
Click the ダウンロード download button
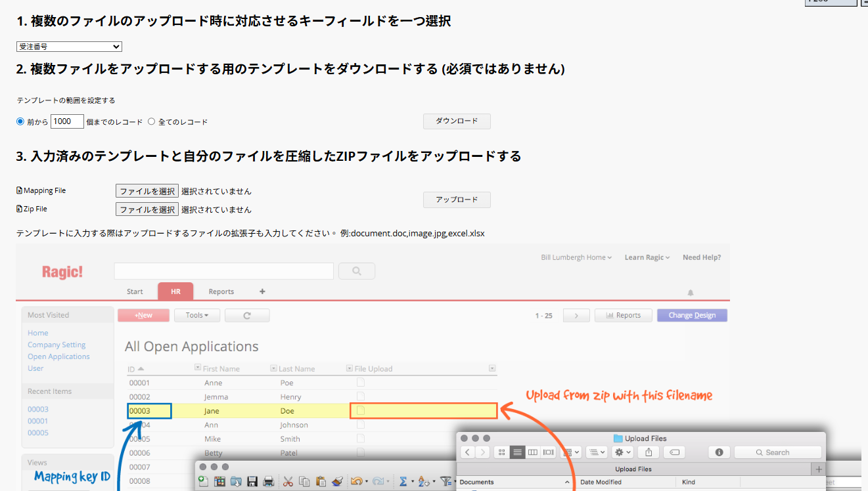[x=457, y=121]
